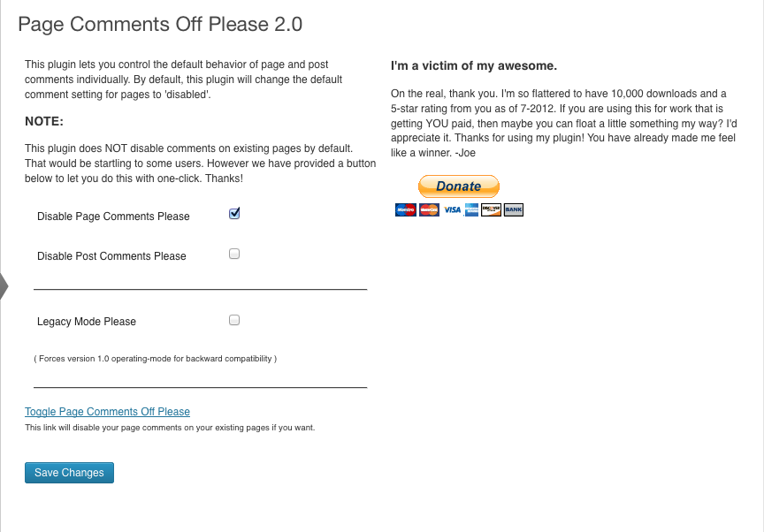The height and width of the screenshot is (532, 764).
Task: Click the "I'm a victim of my awesome" heading
Action: pyautogui.click(x=474, y=66)
